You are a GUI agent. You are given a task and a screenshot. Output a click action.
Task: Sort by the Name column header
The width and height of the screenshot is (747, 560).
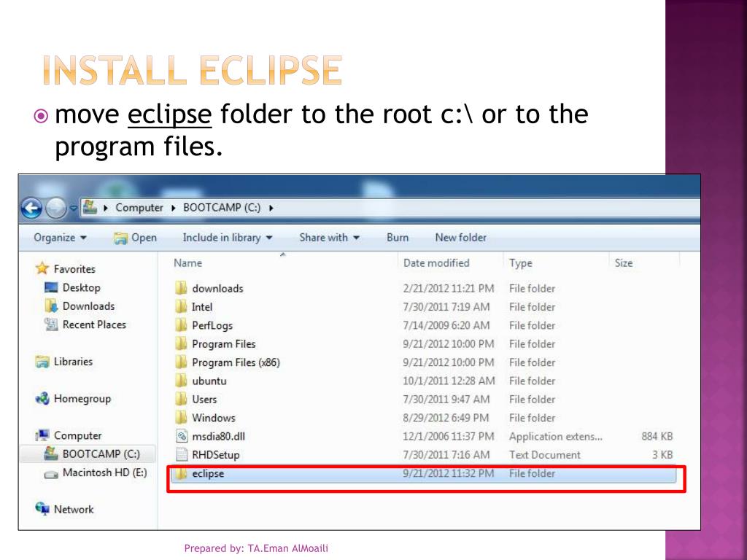187,262
